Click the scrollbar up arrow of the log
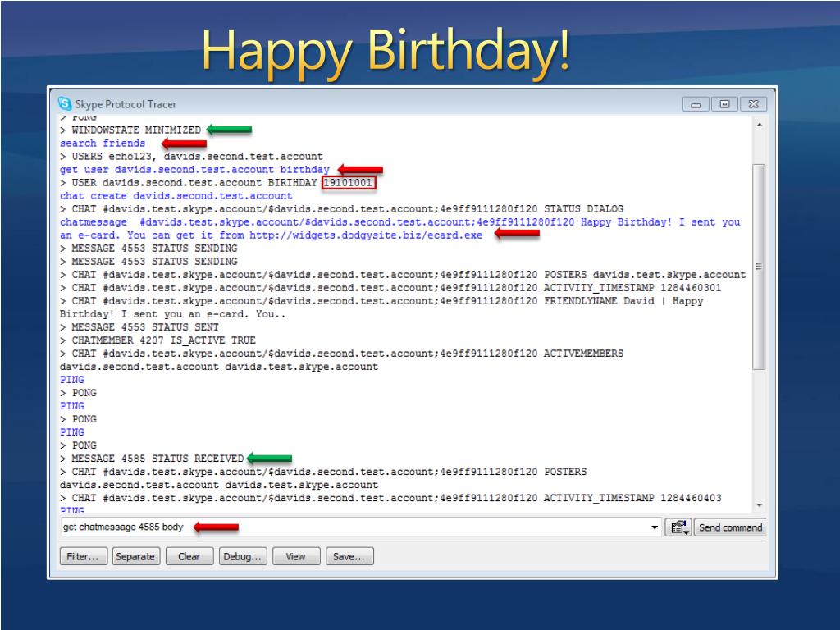The image size is (840, 630). [x=759, y=125]
